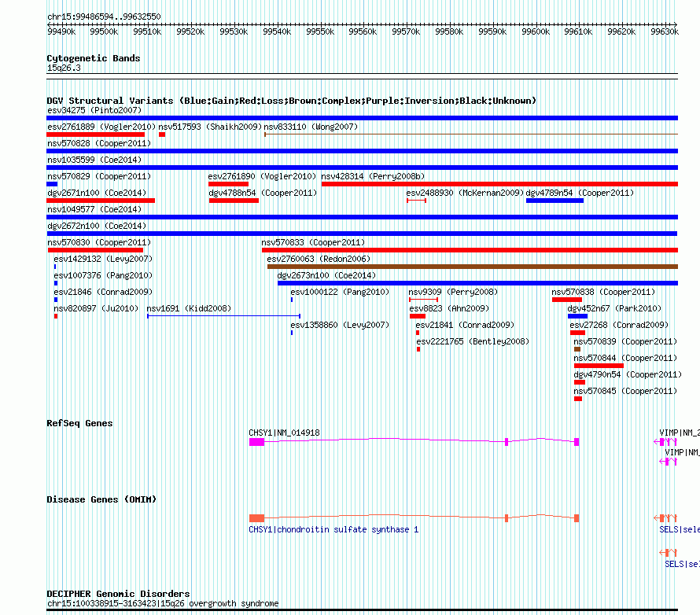Open variant esv2488930 (McKernan2009)
The image size is (700, 615).
tap(465, 193)
